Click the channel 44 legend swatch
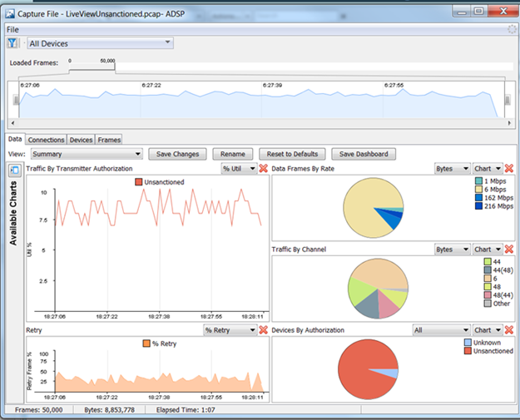This screenshot has width=520, height=420. click(488, 261)
